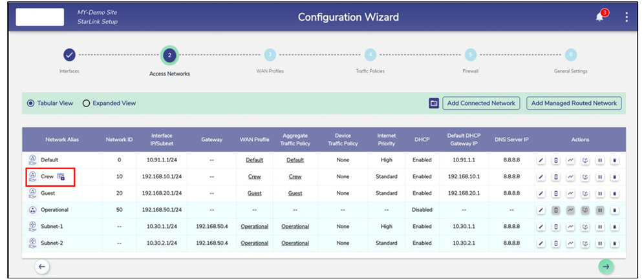Click the edit pencil icon for Default network
The height and width of the screenshot is (279, 644).
tap(541, 160)
